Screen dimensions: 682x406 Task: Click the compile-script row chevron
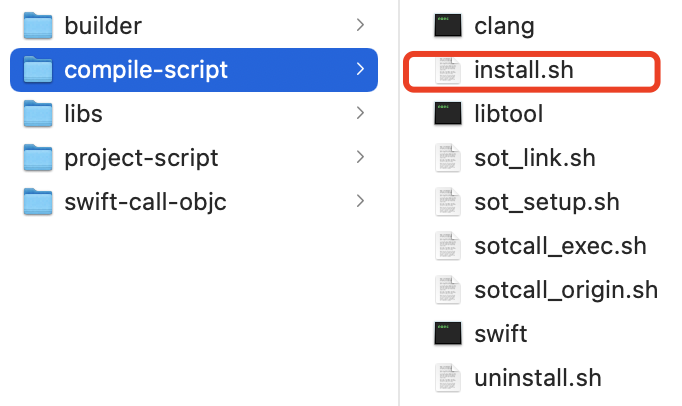tap(360, 69)
